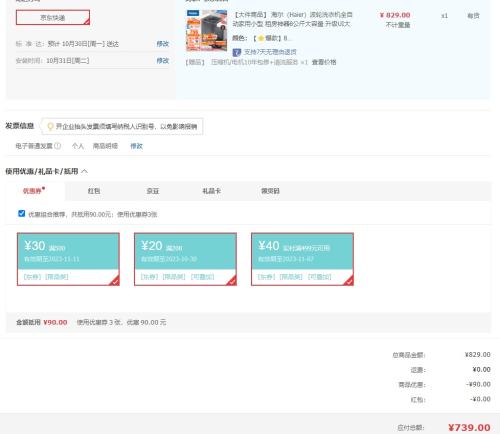Uncheck the 优惠组合推荐 checkbox

pyautogui.click(x=22, y=213)
